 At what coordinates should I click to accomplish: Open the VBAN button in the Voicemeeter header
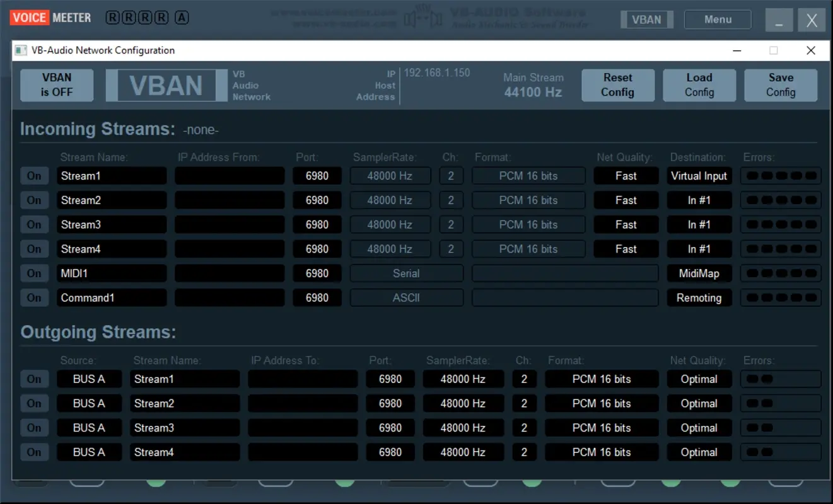(646, 20)
